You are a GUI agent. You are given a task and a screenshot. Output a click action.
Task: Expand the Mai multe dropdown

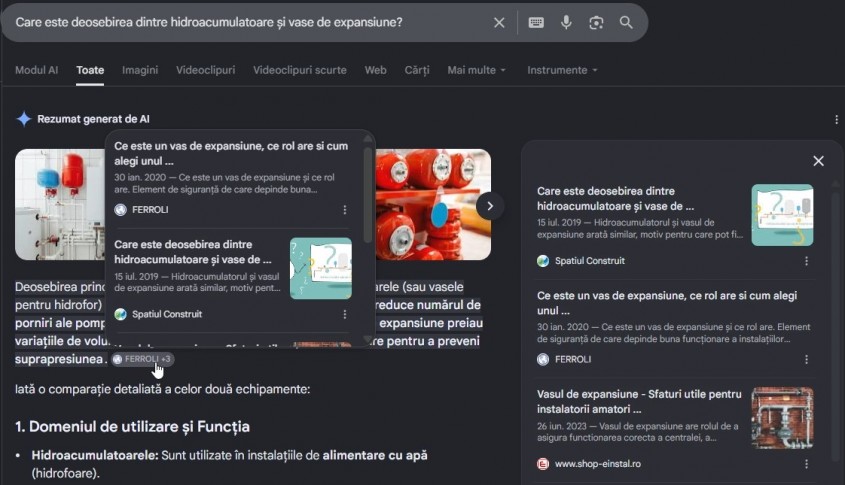[476, 70]
